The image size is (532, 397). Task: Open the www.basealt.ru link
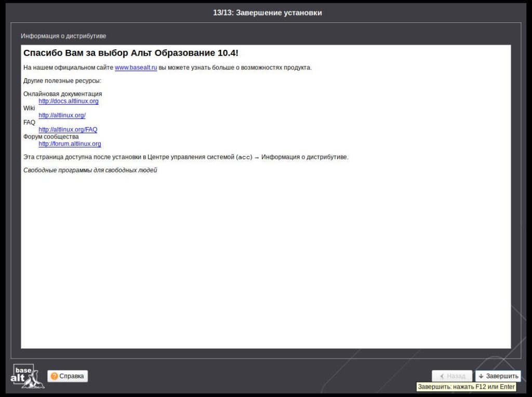[x=136, y=67]
